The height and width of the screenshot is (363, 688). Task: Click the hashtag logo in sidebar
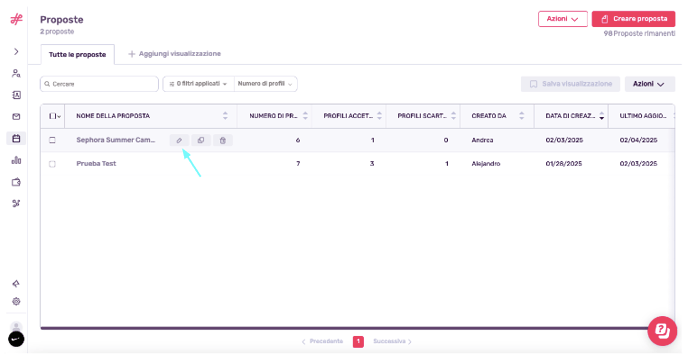pyautogui.click(x=16, y=19)
